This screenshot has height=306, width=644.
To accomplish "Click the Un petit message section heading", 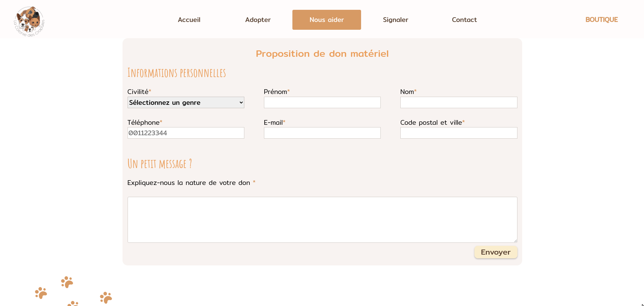I will (x=159, y=164).
